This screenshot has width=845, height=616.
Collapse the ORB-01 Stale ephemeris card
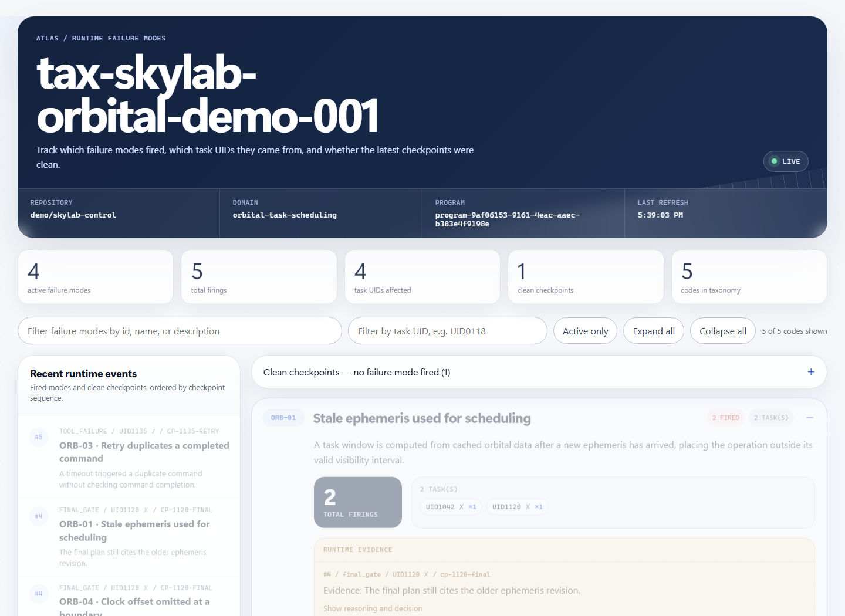click(x=810, y=418)
